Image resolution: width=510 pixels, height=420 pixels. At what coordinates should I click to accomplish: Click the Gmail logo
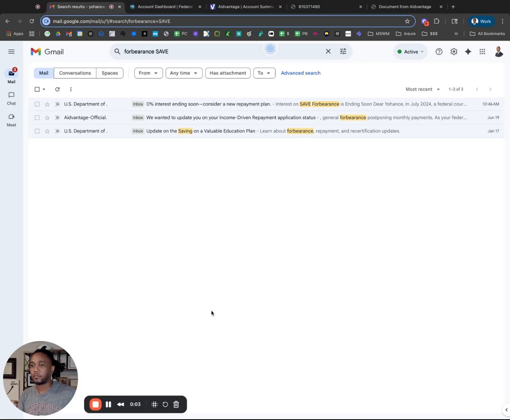pos(47,51)
